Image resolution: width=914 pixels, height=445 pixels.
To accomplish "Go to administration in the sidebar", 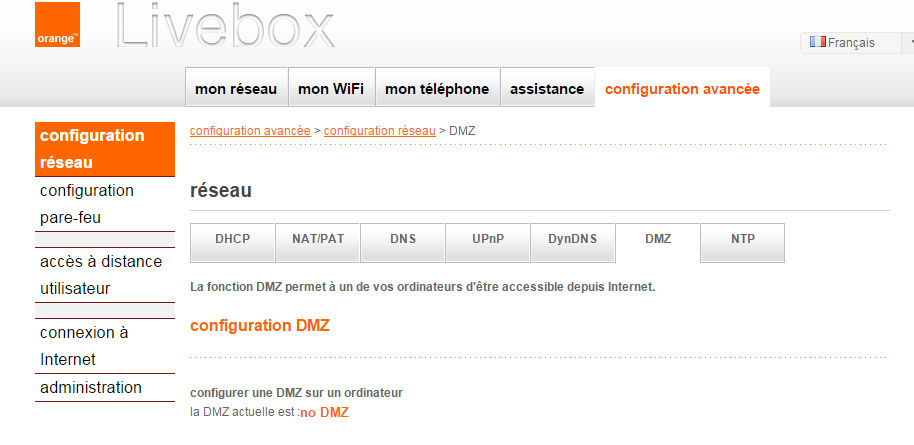I will (91, 388).
